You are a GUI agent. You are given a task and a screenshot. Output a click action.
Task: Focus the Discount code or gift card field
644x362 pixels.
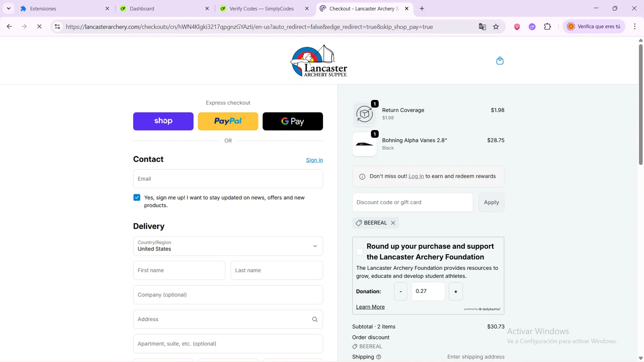click(413, 202)
